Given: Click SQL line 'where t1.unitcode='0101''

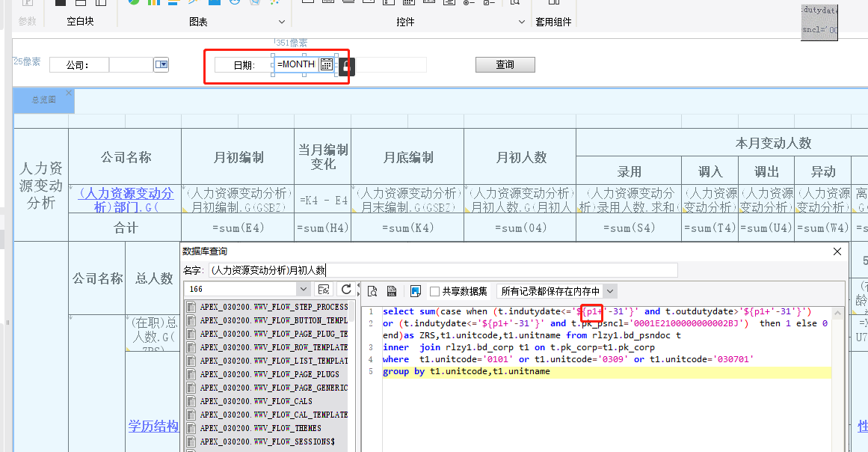Looking at the screenshot, I should 568,359.
